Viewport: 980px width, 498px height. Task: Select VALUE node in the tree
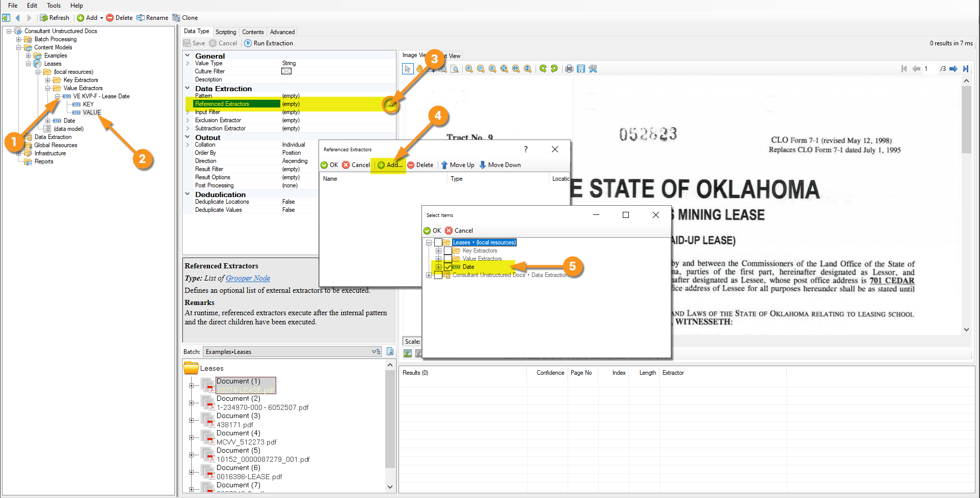tap(92, 113)
